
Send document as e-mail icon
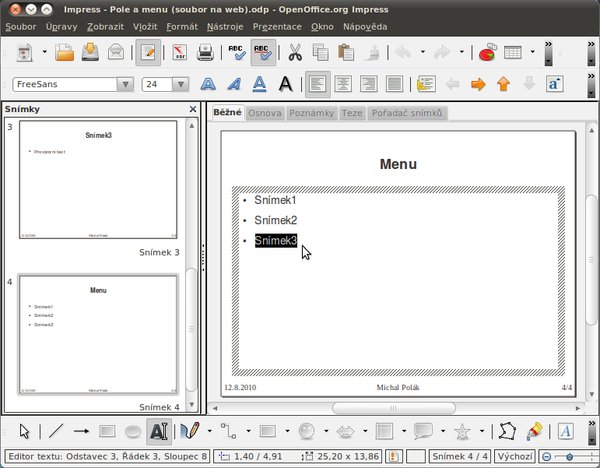pos(116,52)
